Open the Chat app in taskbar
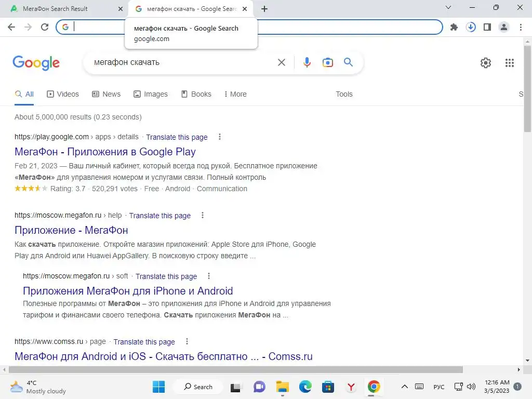This screenshot has height=399, width=532. [x=259, y=387]
